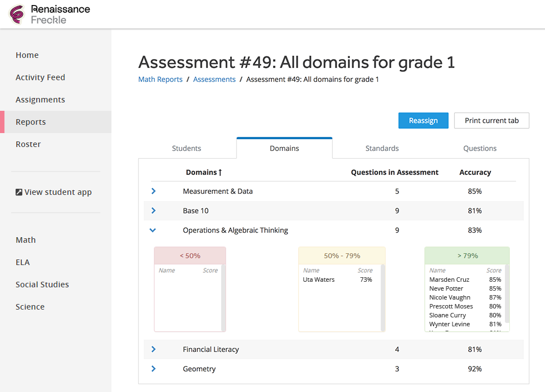
Task: Click the 83% accuracy for Operations & Algebraic Thinking
Action: coord(474,230)
